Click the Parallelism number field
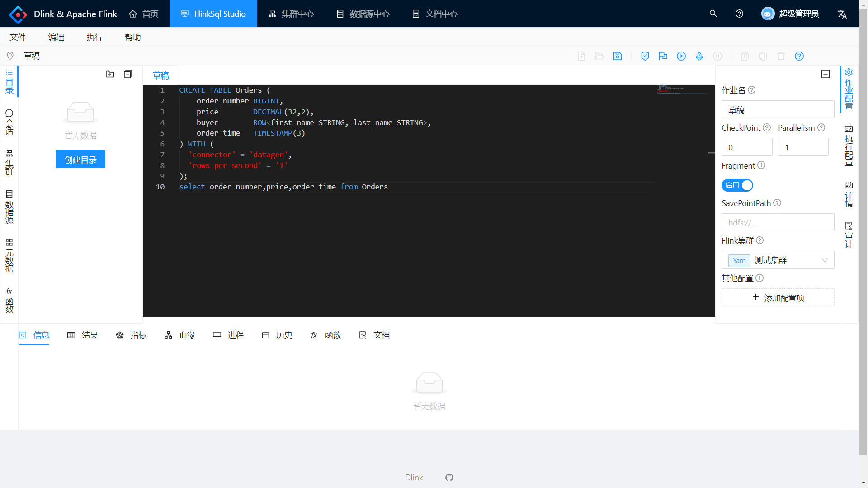 pos(803,147)
